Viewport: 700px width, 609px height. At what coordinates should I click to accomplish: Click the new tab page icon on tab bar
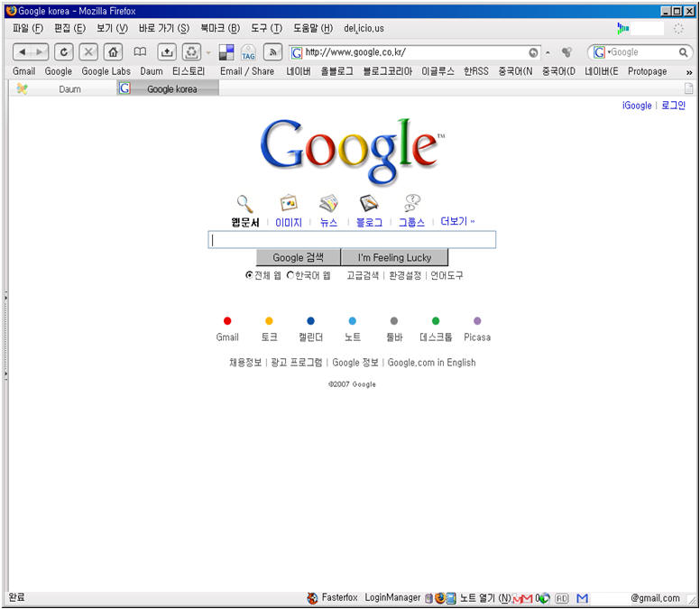pyautogui.click(x=689, y=88)
